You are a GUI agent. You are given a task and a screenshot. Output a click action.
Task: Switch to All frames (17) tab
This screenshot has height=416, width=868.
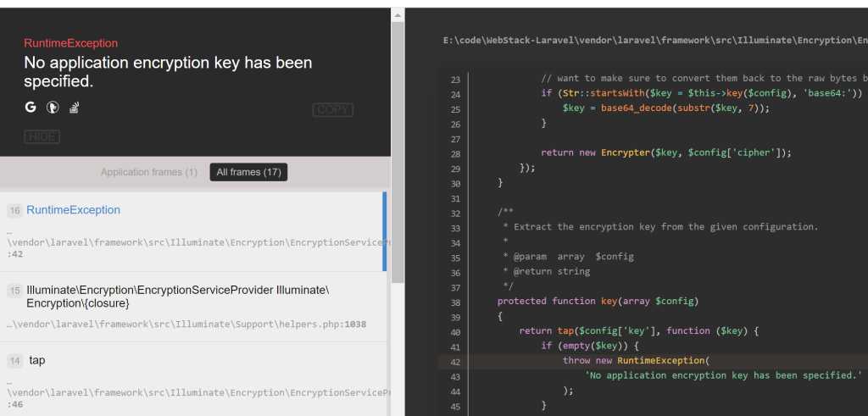point(248,172)
